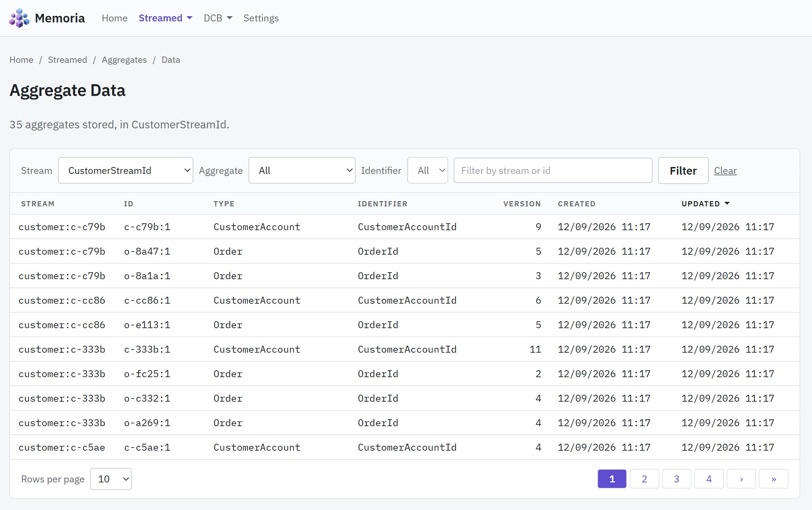The height and width of the screenshot is (510, 812).
Task: Open the Streamed navigation dropdown
Action: pos(165,18)
